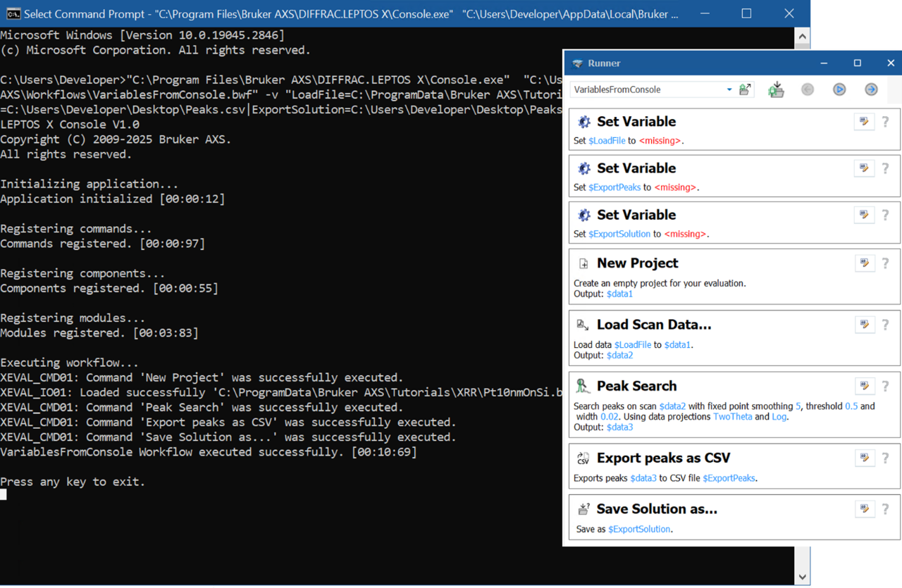Screen dimensions: 902x588
Task: Open help for the Save Solution as step
Action: 886,508
